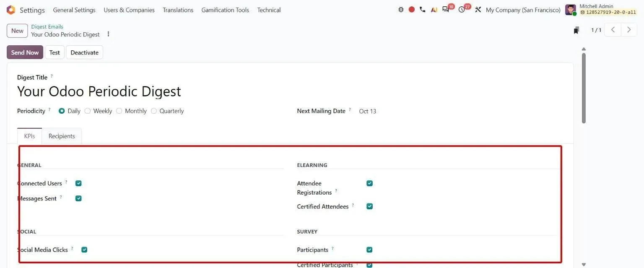The height and width of the screenshot is (268, 644).
Task: Open the AI assistant icon
Action: (x=434, y=10)
